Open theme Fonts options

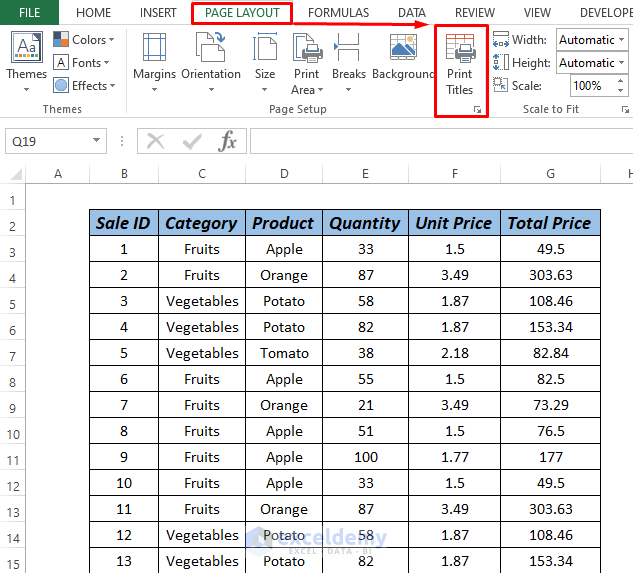click(82, 63)
